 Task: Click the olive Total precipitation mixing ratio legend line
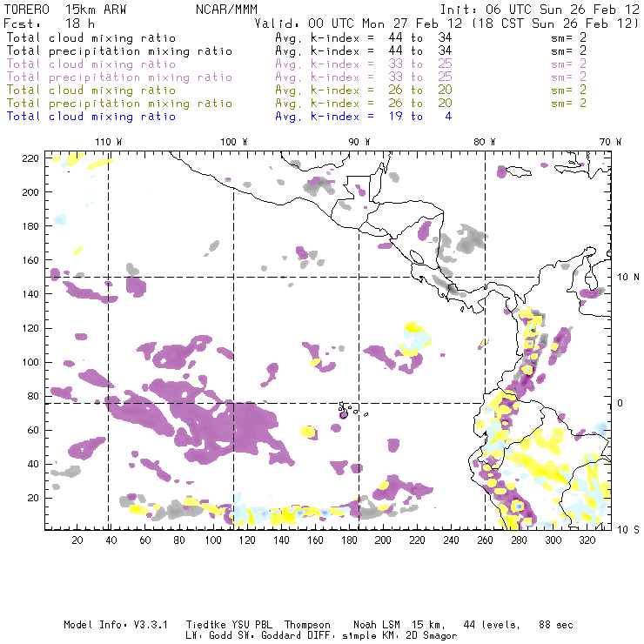tap(119, 103)
